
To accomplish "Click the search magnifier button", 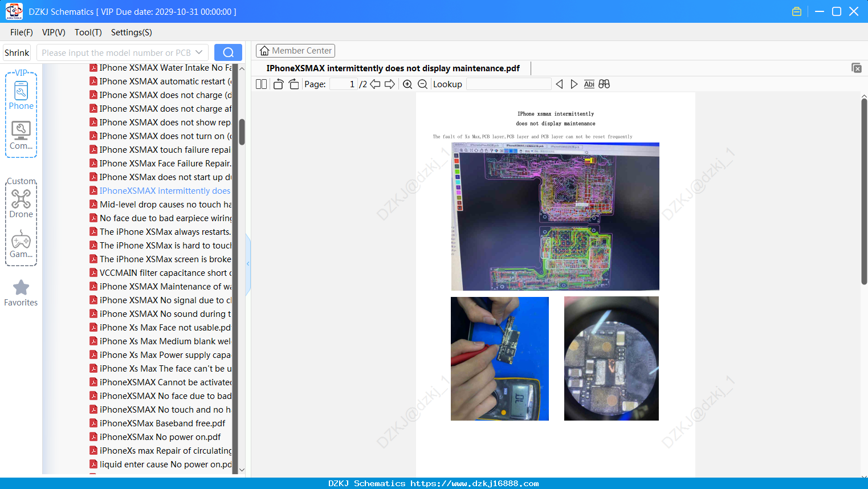I will (228, 52).
